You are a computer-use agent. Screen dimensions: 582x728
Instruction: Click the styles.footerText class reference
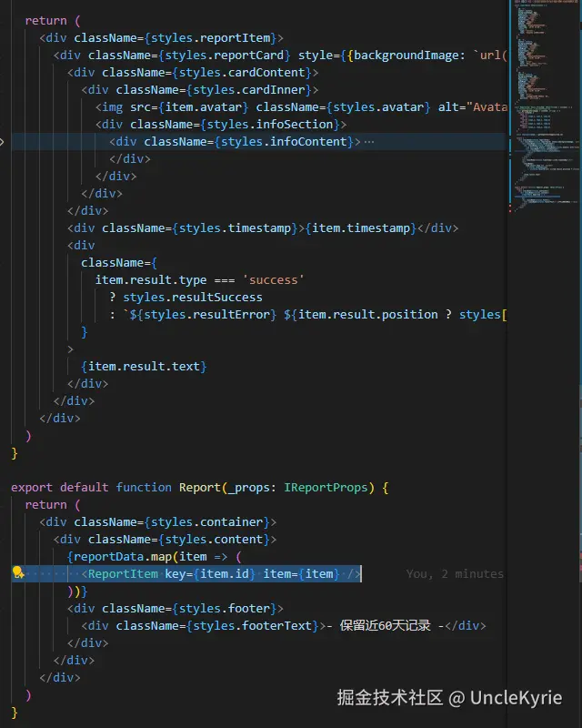click(x=253, y=626)
